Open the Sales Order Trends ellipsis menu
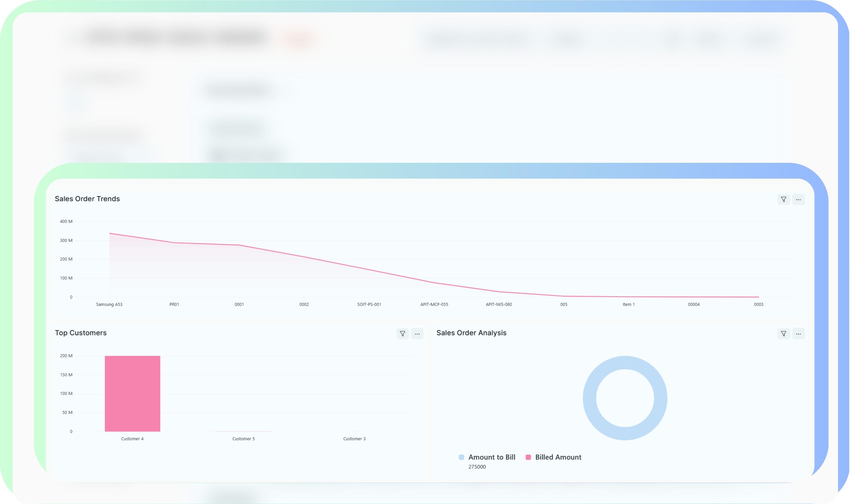 (799, 199)
